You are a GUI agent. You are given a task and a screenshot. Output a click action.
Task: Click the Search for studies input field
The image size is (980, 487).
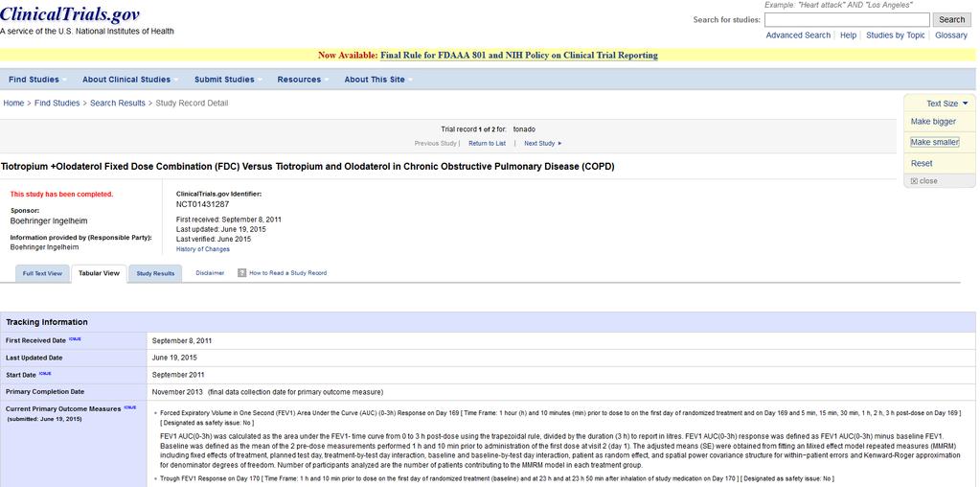[847, 19]
